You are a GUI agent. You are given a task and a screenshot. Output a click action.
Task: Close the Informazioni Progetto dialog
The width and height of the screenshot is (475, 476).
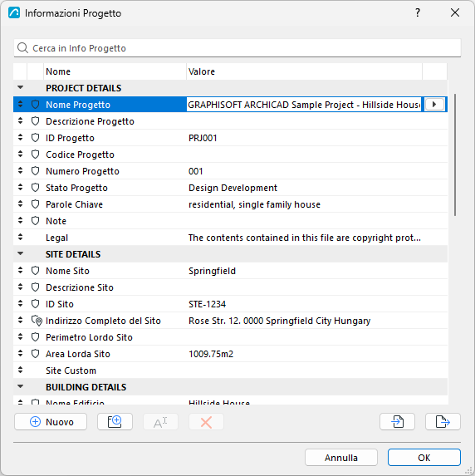[455, 12]
